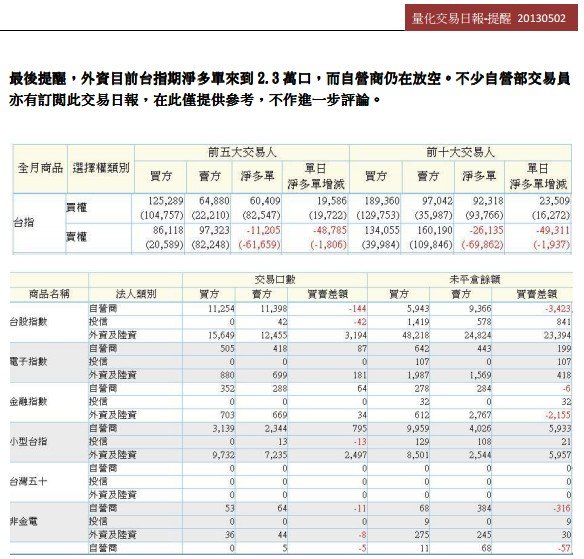584x559 pixels.
Task: Select the 前五大交易人 column group header
Action: click(x=242, y=152)
